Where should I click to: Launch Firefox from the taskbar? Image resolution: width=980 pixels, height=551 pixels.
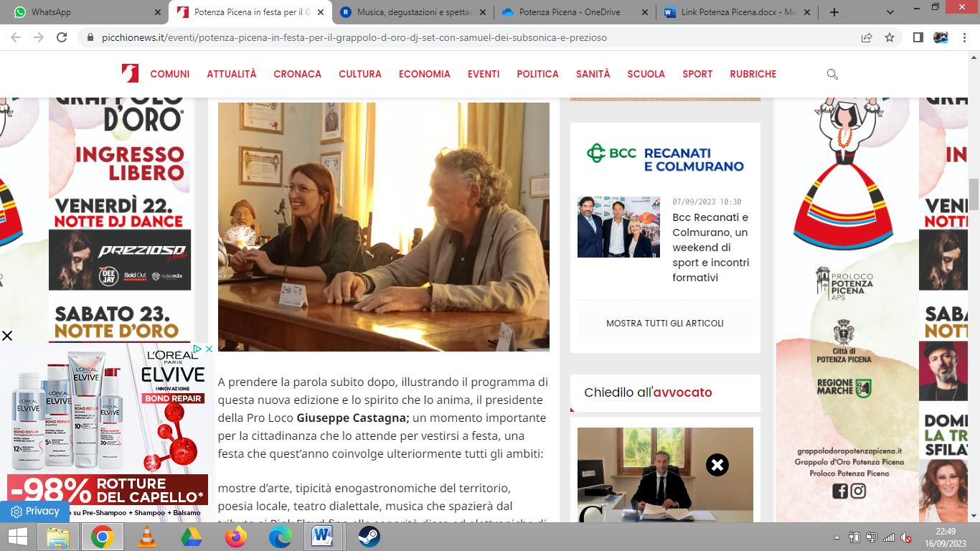coord(235,536)
